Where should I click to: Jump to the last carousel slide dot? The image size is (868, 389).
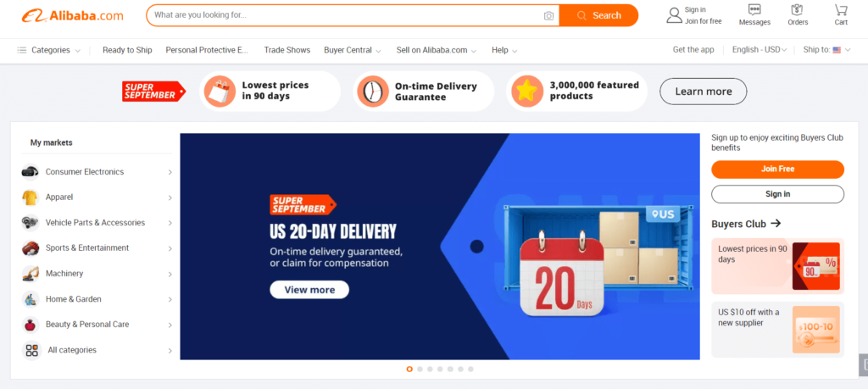[x=470, y=369]
